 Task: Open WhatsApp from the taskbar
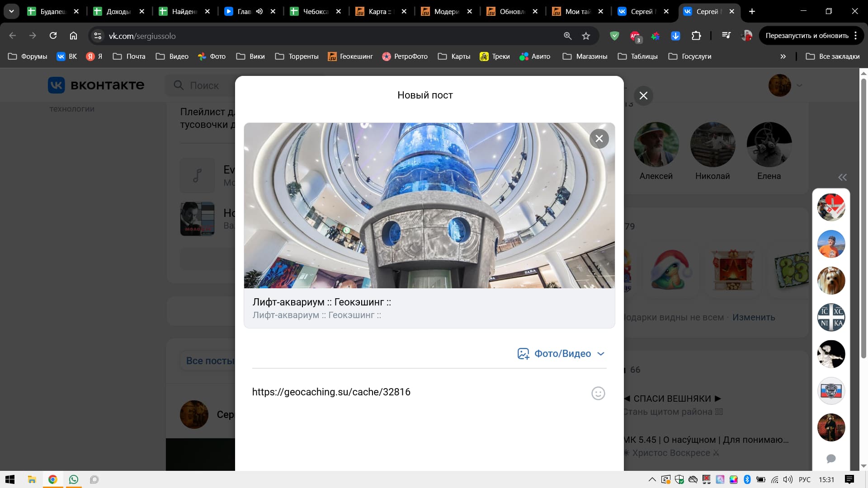click(74, 479)
